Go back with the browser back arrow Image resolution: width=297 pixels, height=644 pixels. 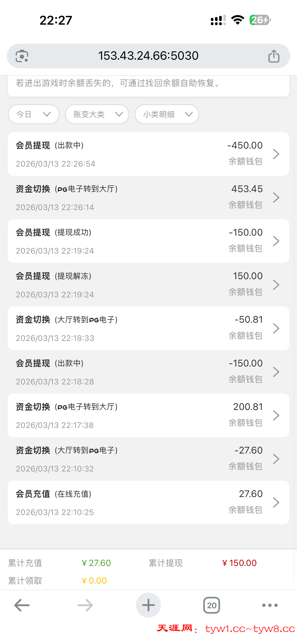coord(22,605)
